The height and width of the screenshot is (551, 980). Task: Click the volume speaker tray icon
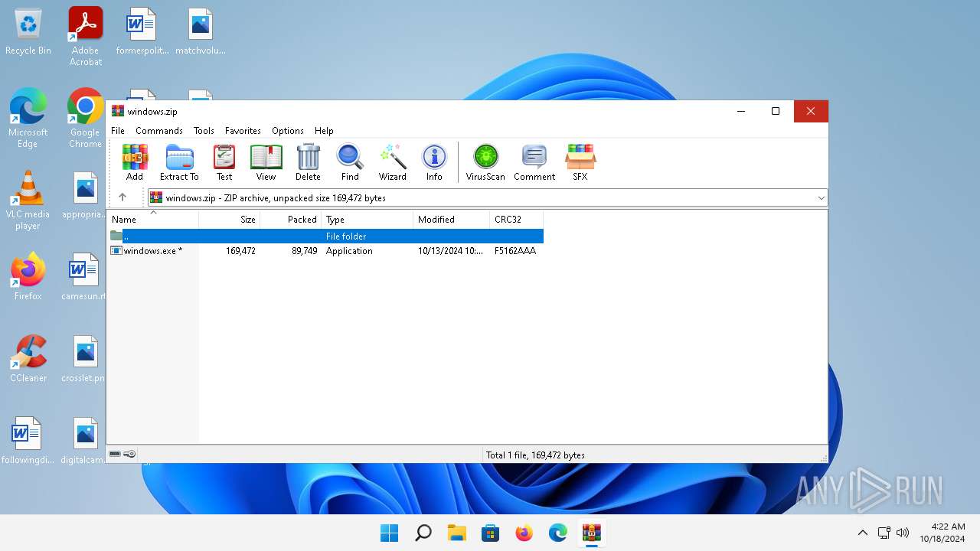[x=903, y=533]
